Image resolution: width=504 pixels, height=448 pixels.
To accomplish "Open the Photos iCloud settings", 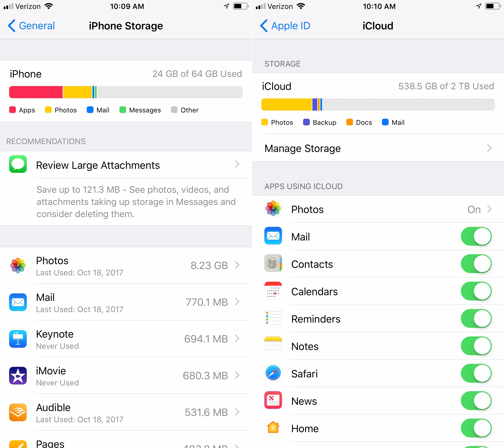I will click(378, 209).
